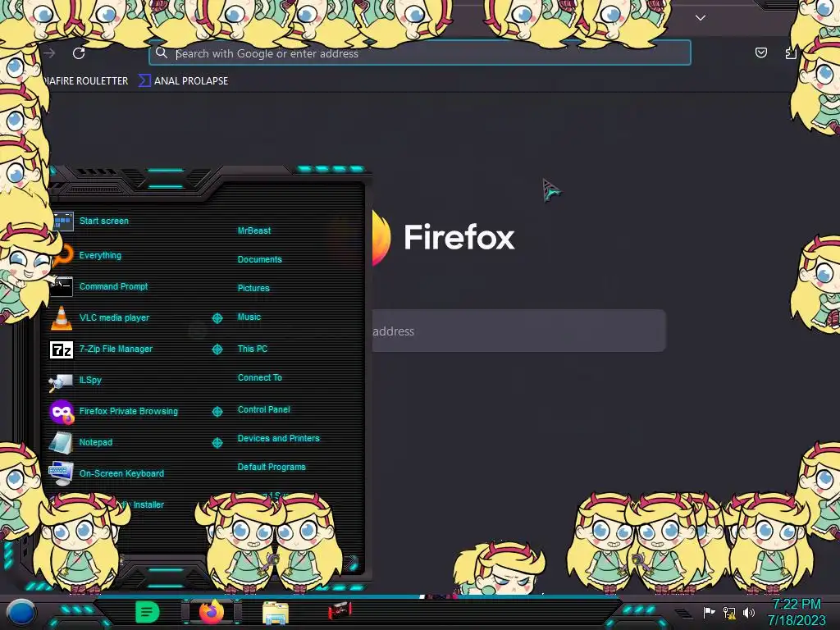Click the magnifier icon in address bar
Image resolution: width=840 pixels, height=630 pixels.
tap(162, 52)
